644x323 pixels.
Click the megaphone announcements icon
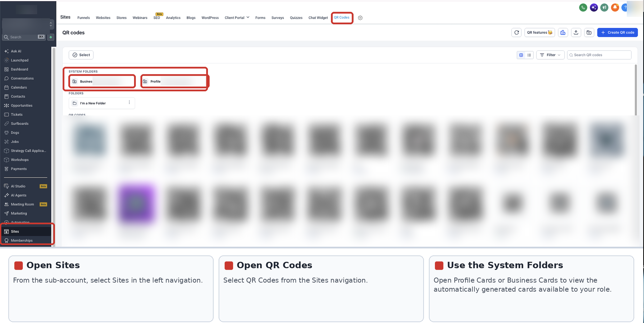(604, 7)
